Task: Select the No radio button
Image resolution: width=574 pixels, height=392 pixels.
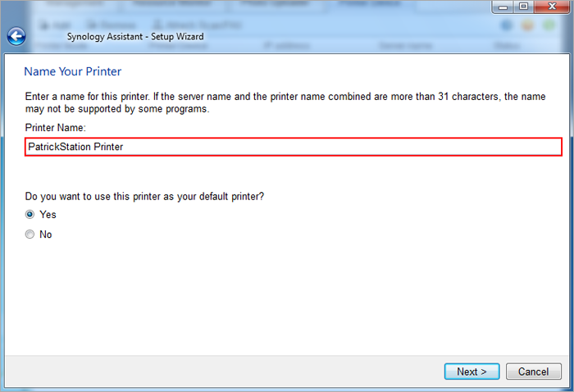Action: click(30, 235)
